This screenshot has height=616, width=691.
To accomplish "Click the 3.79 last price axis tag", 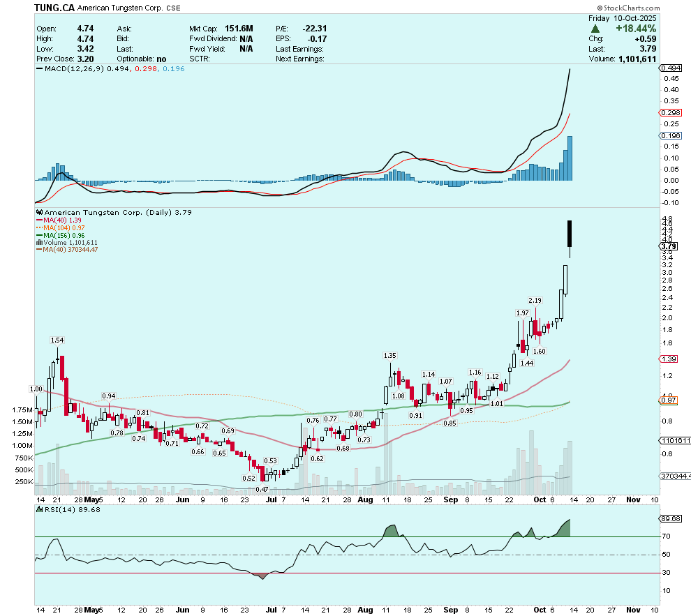I will [x=669, y=246].
